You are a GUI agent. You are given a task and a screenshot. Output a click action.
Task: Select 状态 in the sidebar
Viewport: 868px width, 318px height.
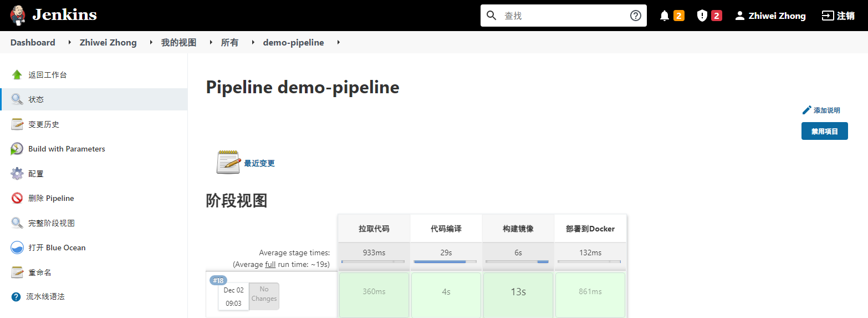(36, 99)
